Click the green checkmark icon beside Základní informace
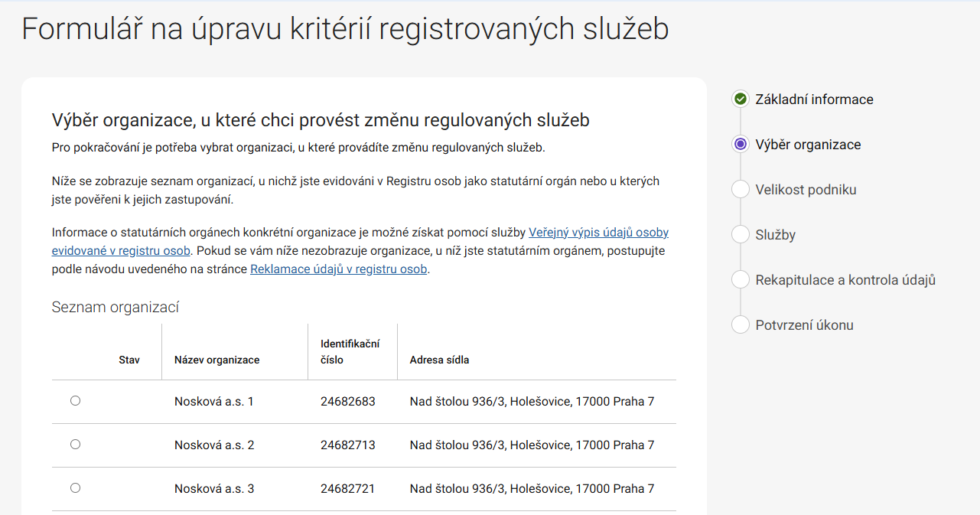This screenshot has width=980, height=515. (740, 99)
